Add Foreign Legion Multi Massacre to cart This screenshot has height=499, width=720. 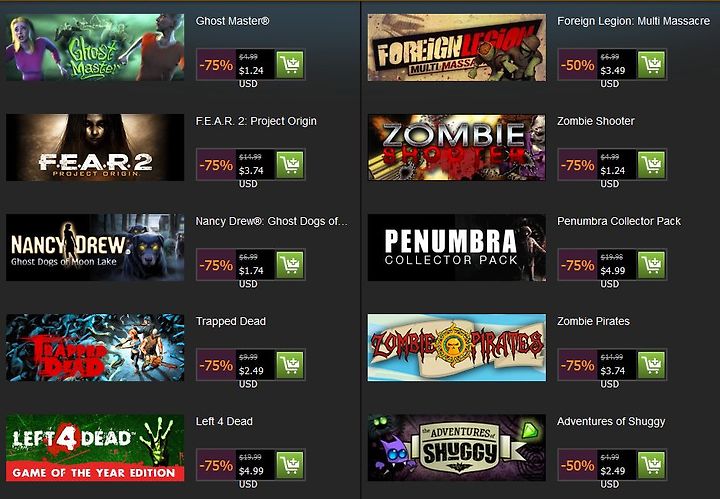click(x=651, y=65)
